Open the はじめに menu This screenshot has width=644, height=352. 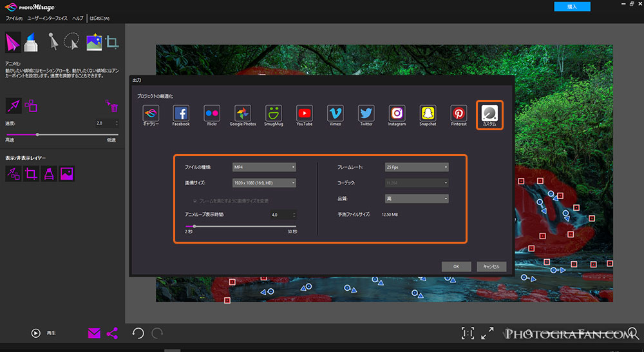click(x=99, y=19)
